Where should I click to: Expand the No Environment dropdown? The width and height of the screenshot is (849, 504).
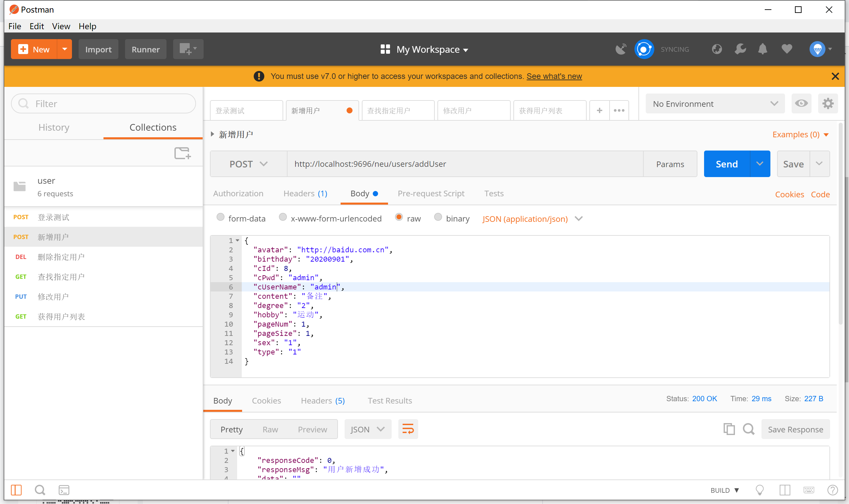(x=715, y=103)
